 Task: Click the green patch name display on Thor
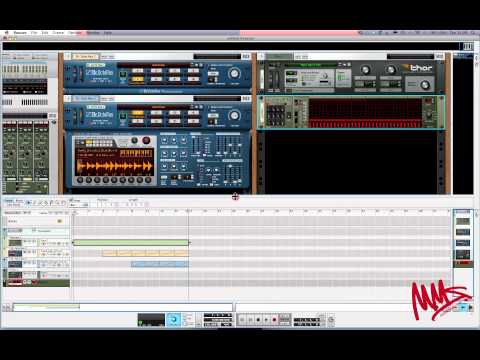309,65
